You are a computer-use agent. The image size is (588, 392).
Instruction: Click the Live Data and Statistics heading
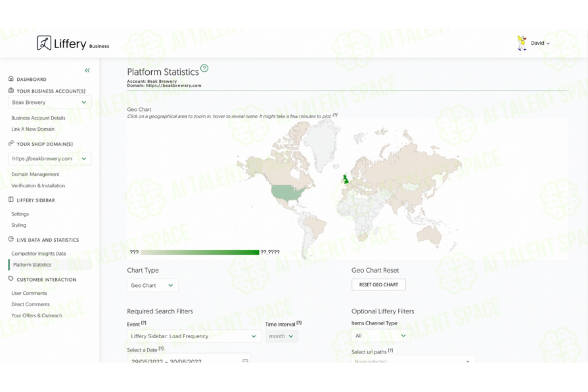[x=48, y=240]
